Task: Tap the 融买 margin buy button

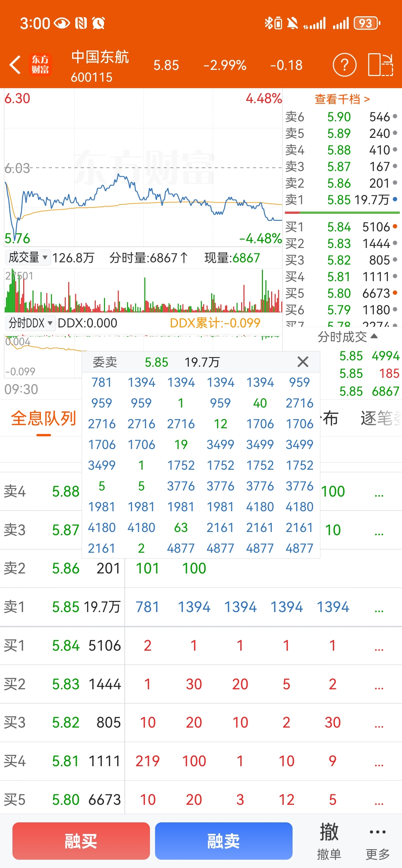Action: pos(81,840)
